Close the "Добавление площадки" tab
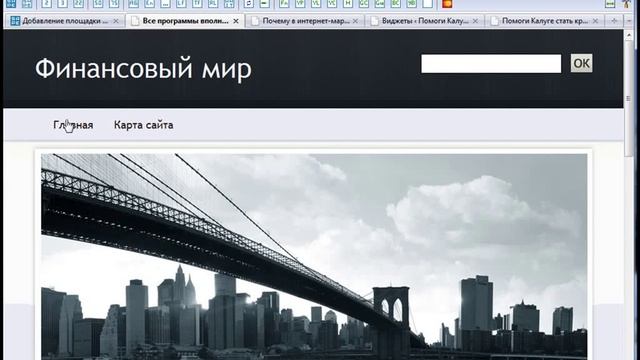Image resolution: width=640 pixels, height=360 pixels. [x=116, y=21]
